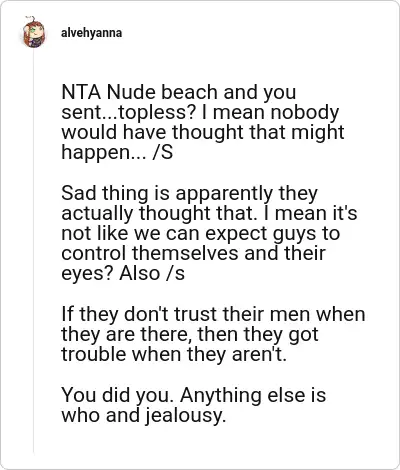Click the alvehyanna avatar picture

pyautogui.click(x=34, y=33)
